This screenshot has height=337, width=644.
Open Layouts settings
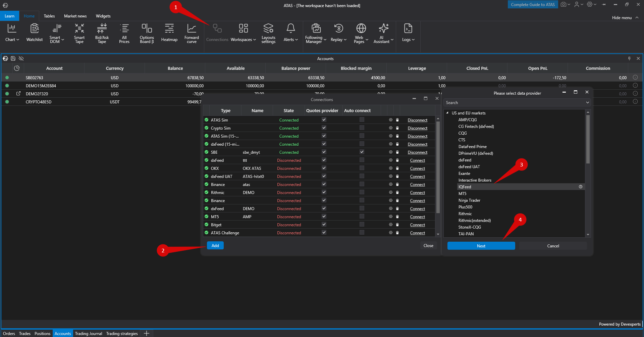(x=268, y=33)
